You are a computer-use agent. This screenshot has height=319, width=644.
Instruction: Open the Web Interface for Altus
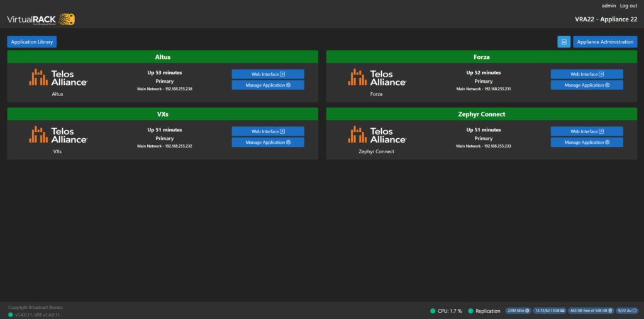click(268, 74)
